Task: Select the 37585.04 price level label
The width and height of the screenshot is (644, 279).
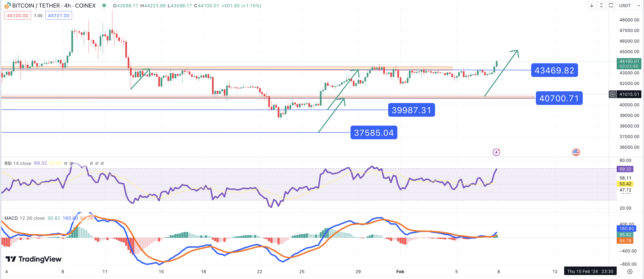Action: point(374,133)
